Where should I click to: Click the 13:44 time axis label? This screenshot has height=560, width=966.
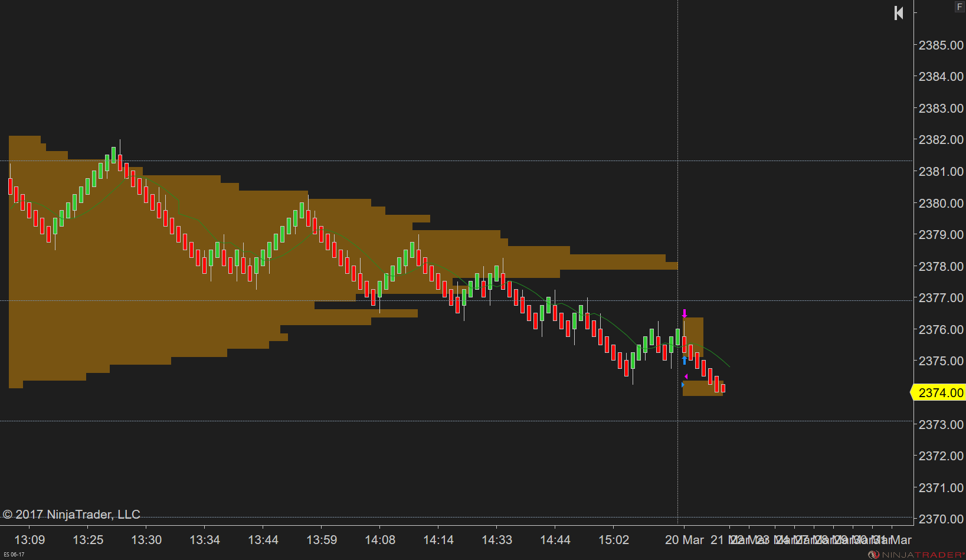[263, 540]
